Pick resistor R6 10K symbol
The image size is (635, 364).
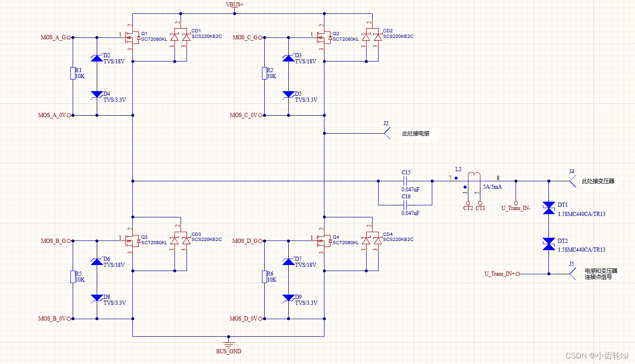[264, 277]
